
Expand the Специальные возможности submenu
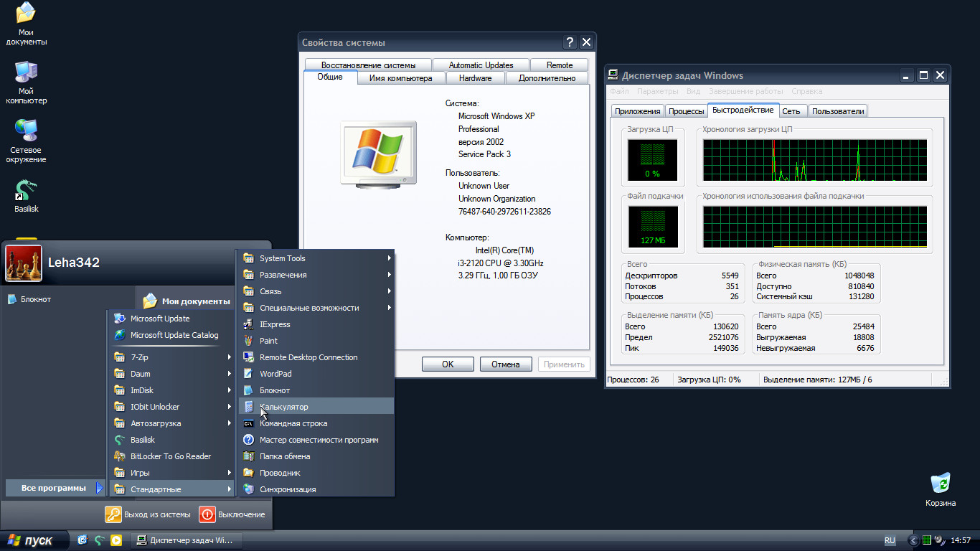(316, 308)
